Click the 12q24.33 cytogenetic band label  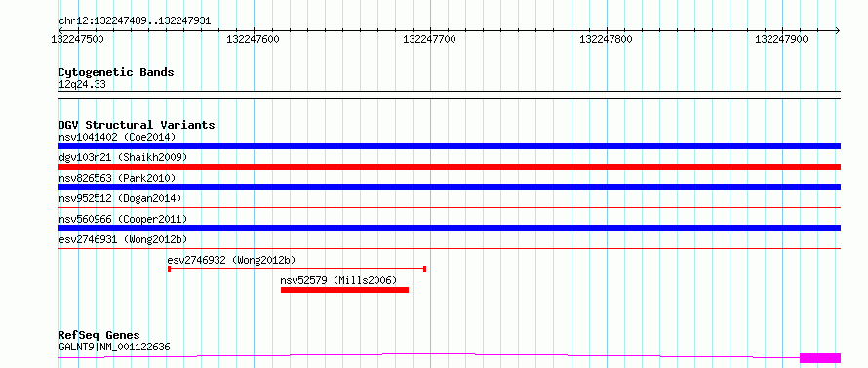pyautogui.click(x=82, y=85)
